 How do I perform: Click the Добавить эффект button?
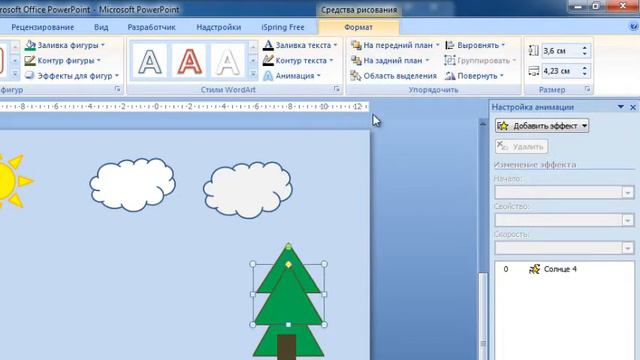coord(542,126)
